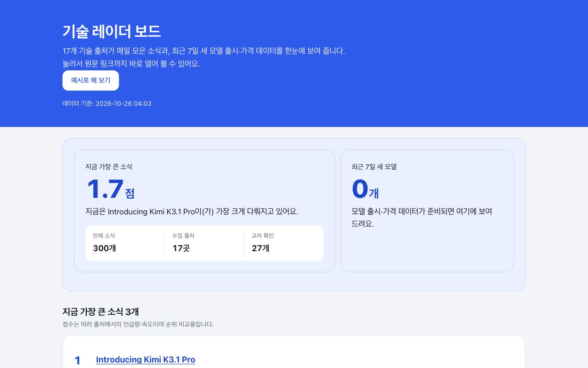Click the 모델 출시·가격 데이터가 준비되면 message
The image size is (588, 368).
pyautogui.click(x=422, y=218)
